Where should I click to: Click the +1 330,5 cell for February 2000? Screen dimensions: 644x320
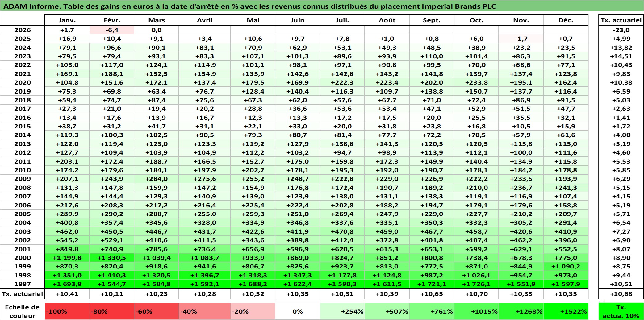coord(112,258)
